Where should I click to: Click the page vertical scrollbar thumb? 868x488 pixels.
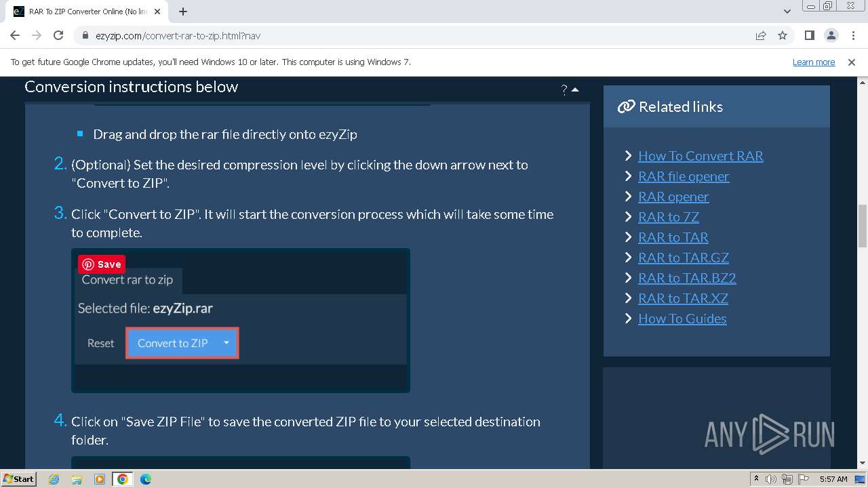pos(863,225)
